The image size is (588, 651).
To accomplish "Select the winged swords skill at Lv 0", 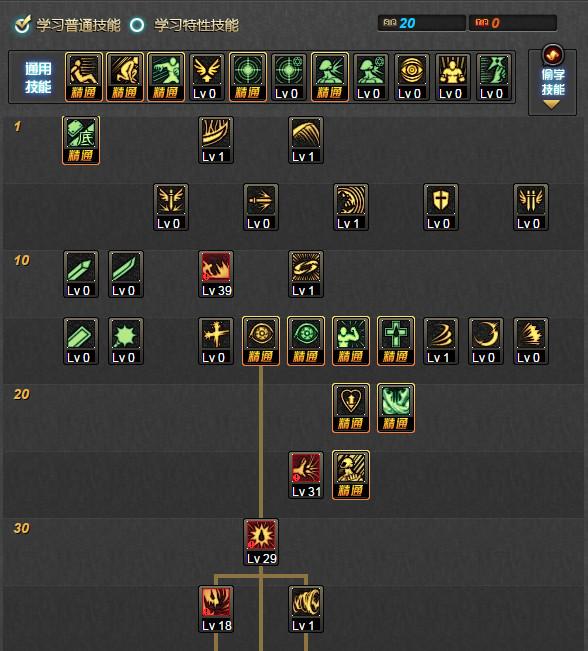I will [531, 207].
